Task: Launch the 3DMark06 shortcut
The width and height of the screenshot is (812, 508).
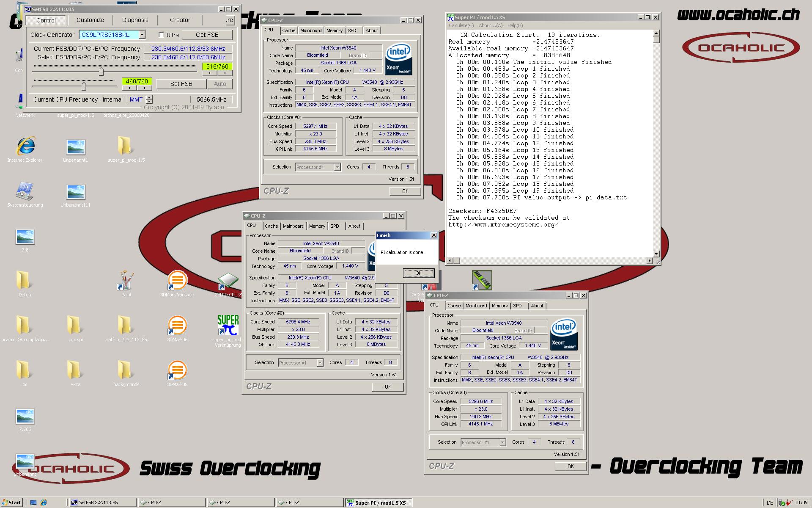Action: pos(177,326)
